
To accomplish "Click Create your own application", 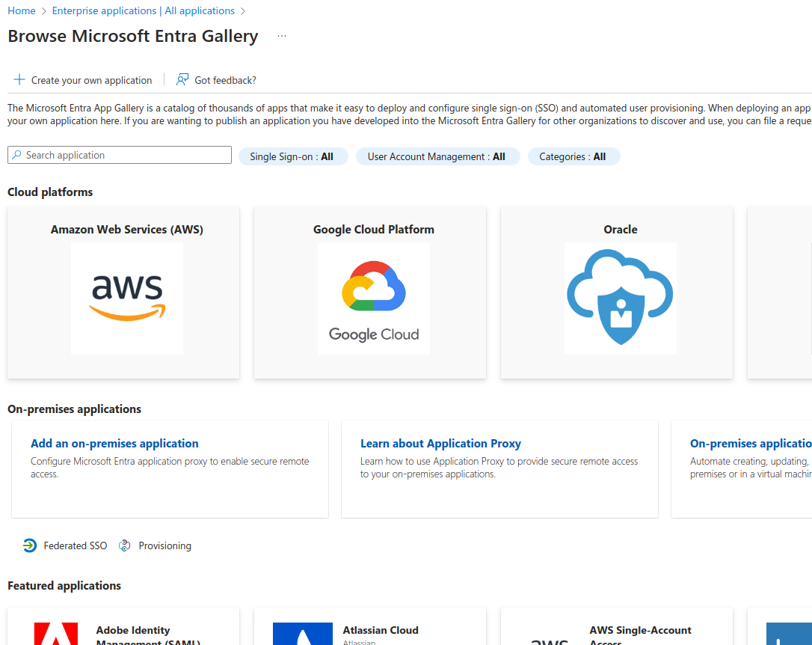I will [83, 80].
